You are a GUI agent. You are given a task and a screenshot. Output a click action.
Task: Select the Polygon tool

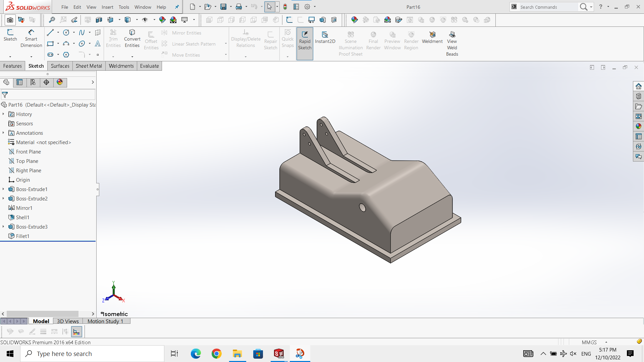[66, 55]
